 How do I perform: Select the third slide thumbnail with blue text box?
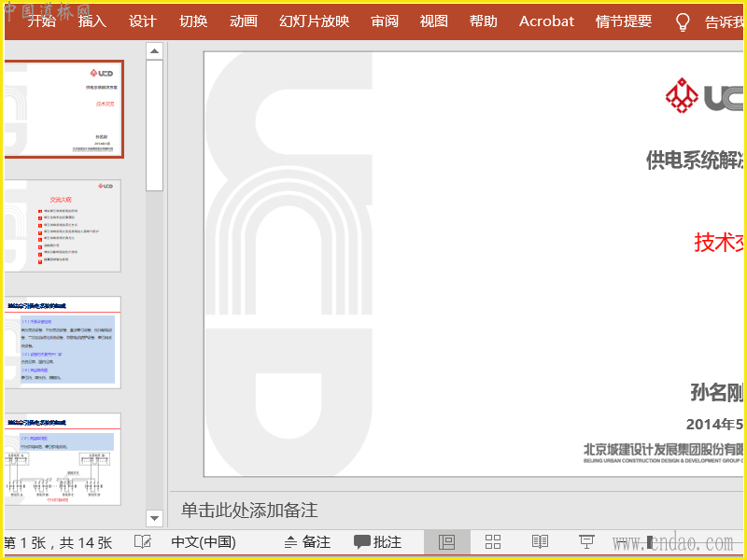tap(63, 343)
